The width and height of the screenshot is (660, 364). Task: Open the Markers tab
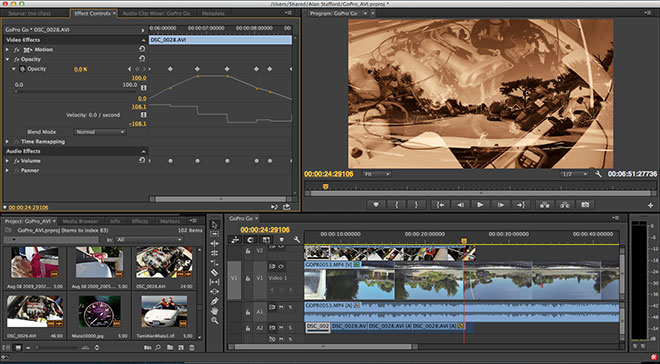point(170,221)
